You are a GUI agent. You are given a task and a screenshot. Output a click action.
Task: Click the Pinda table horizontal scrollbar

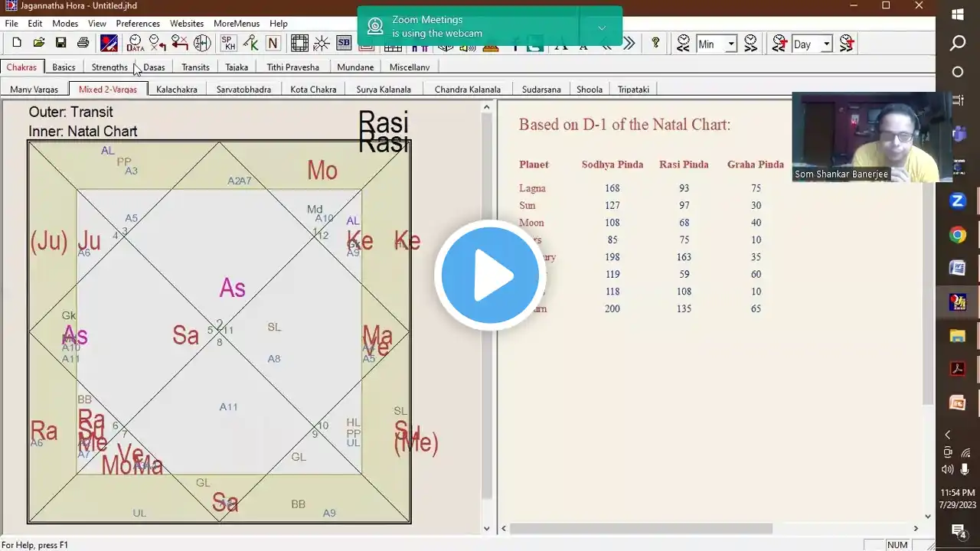[x=642, y=528]
